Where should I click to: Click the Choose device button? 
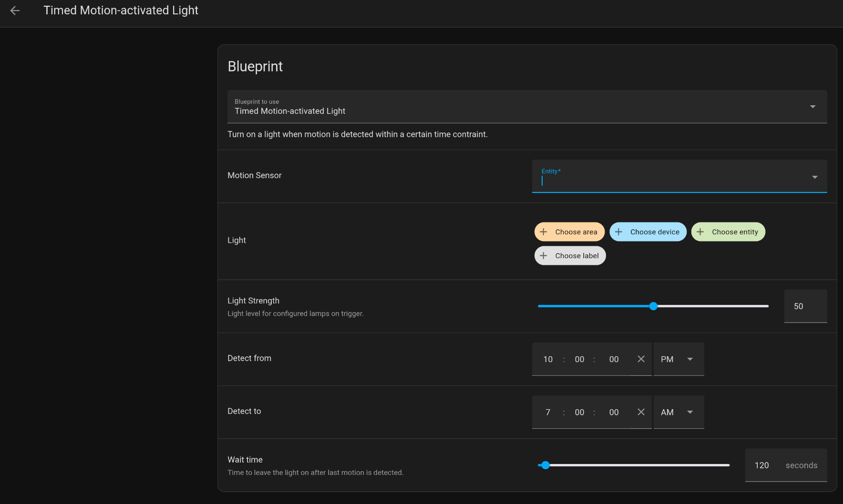[654, 232]
